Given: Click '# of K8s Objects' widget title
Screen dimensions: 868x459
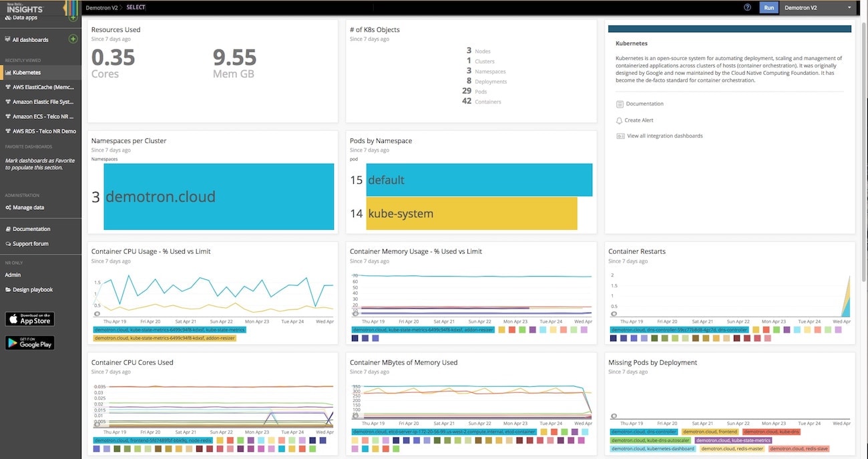Looking at the screenshot, I should (x=375, y=29).
